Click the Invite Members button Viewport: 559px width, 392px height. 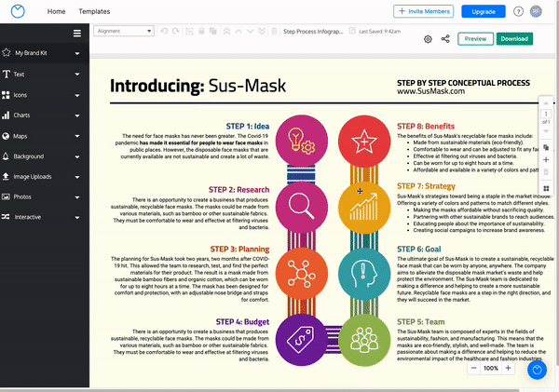click(424, 11)
